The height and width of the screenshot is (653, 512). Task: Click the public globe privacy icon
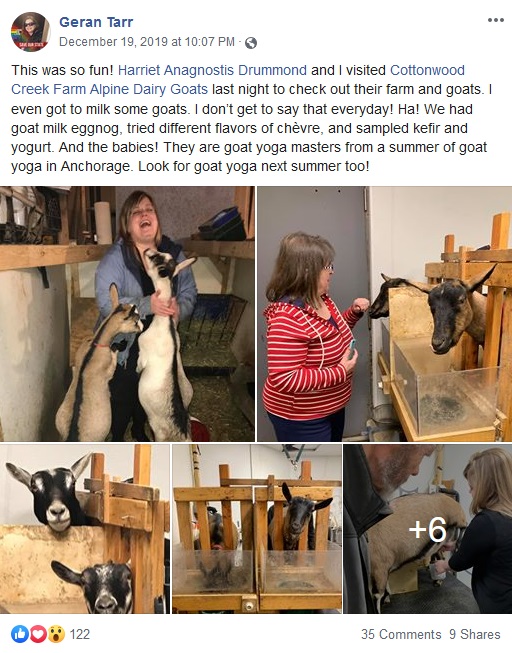point(251,42)
